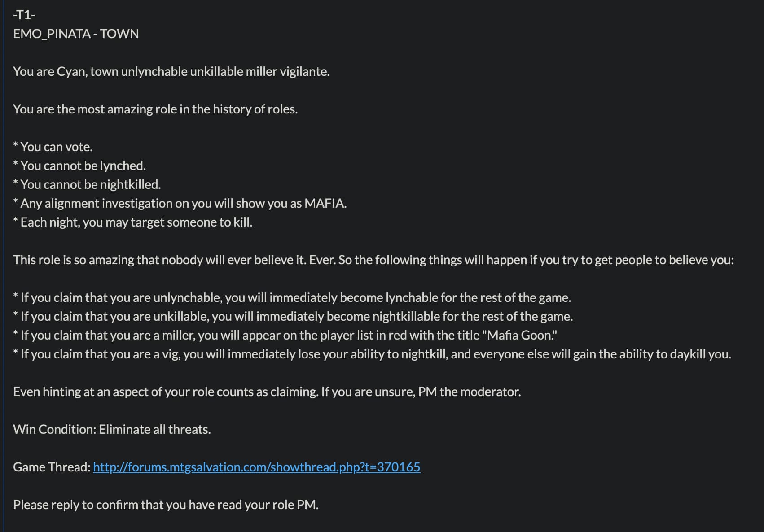Viewport: 764px width, 532px height.
Task: Click the "Even hinting" moderator sentence
Action: pyautogui.click(x=267, y=392)
